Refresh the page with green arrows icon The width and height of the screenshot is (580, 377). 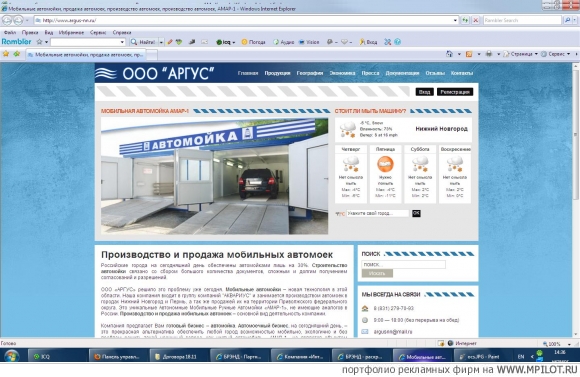coord(465,20)
